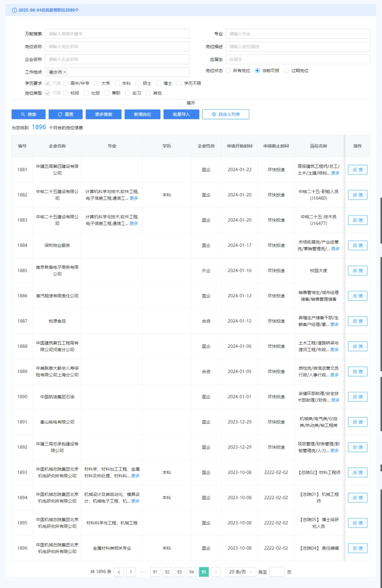This screenshot has width=382, height=588.
Task: Click the next page arrow
Action: click(x=216, y=572)
